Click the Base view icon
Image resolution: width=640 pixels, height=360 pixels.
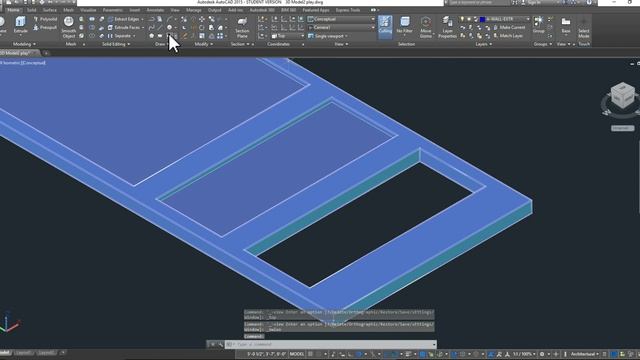click(x=566, y=25)
